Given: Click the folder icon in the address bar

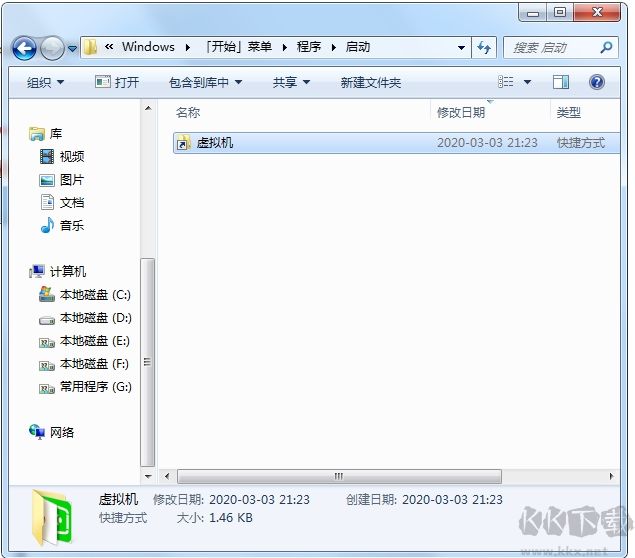Looking at the screenshot, I should 90,47.
